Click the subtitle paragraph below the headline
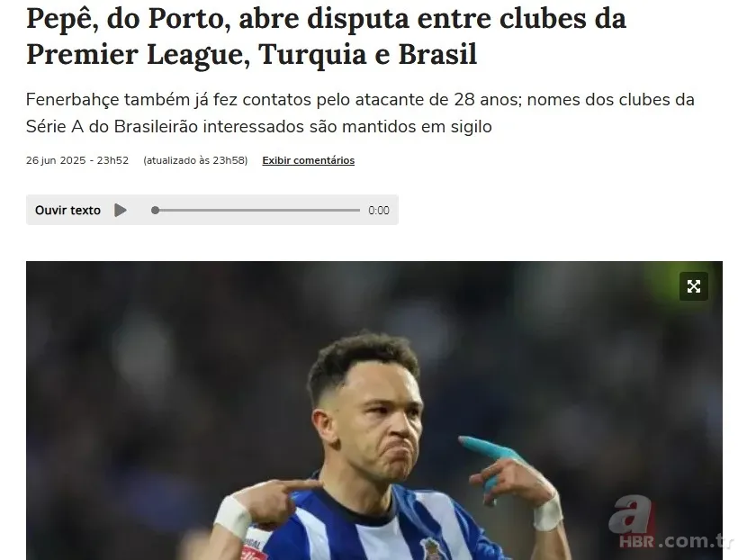The height and width of the screenshot is (560, 738). [360, 113]
